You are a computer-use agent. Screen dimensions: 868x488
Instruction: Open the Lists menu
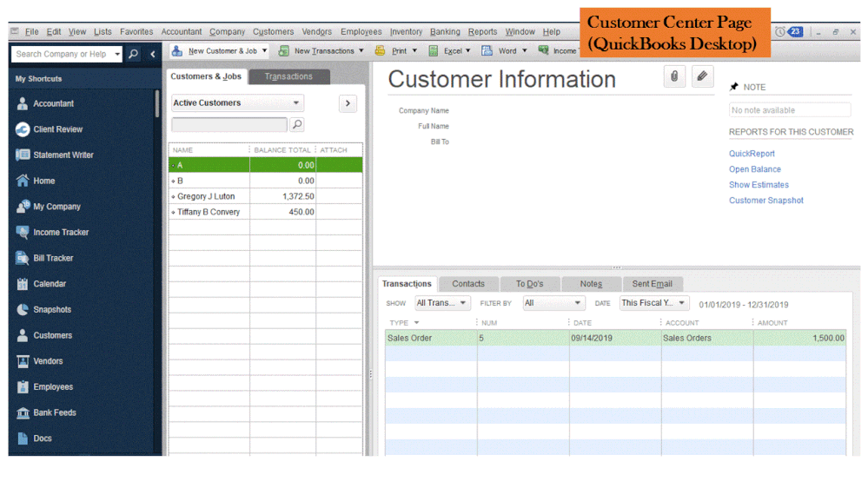pyautogui.click(x=103, y=31)
